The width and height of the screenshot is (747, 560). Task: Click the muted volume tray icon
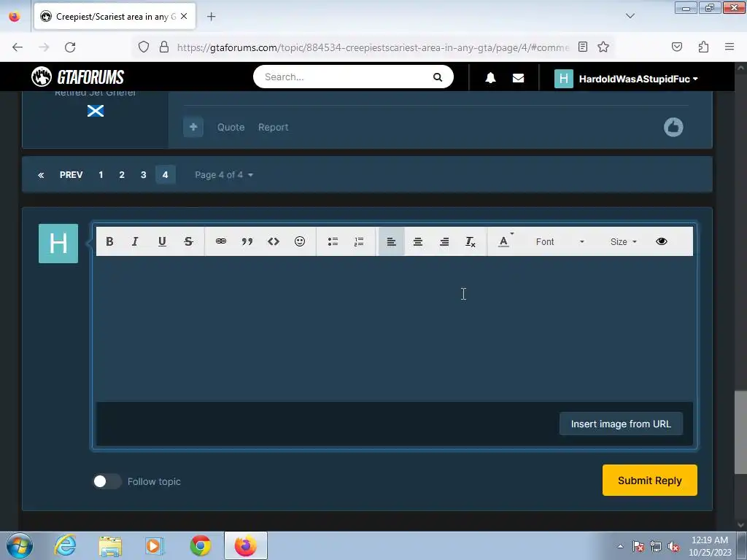[673, 546]
